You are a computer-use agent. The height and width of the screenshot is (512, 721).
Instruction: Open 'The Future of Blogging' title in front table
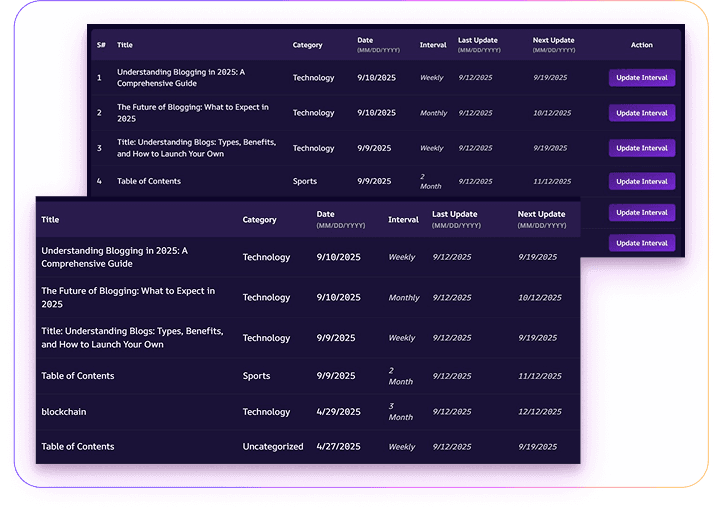128,298
